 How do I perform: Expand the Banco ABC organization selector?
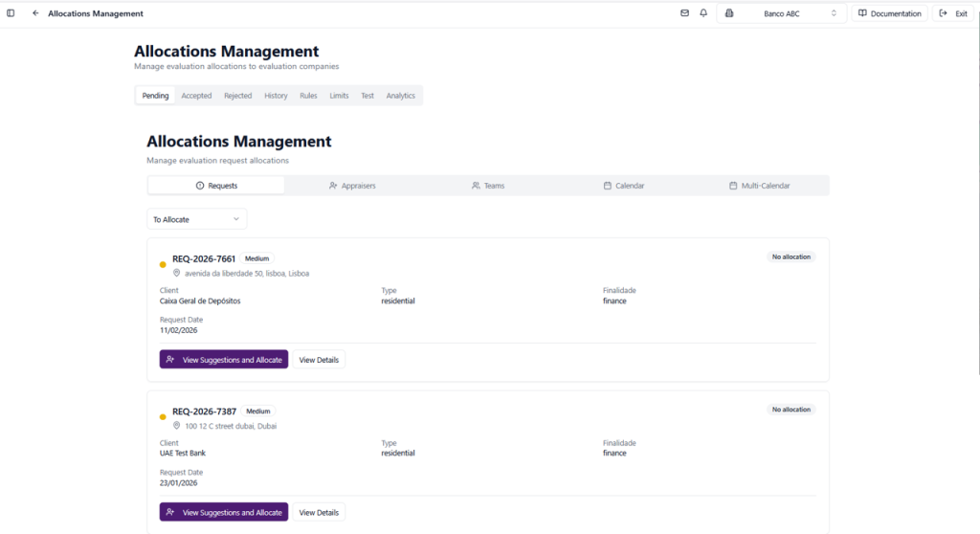coord(781,13)
